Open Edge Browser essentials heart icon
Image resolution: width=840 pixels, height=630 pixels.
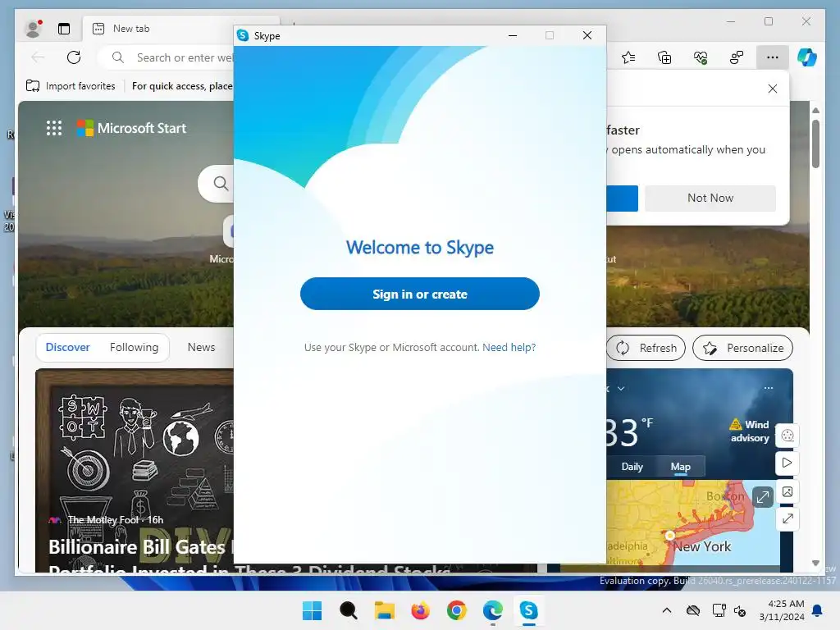tap(701, 57)
